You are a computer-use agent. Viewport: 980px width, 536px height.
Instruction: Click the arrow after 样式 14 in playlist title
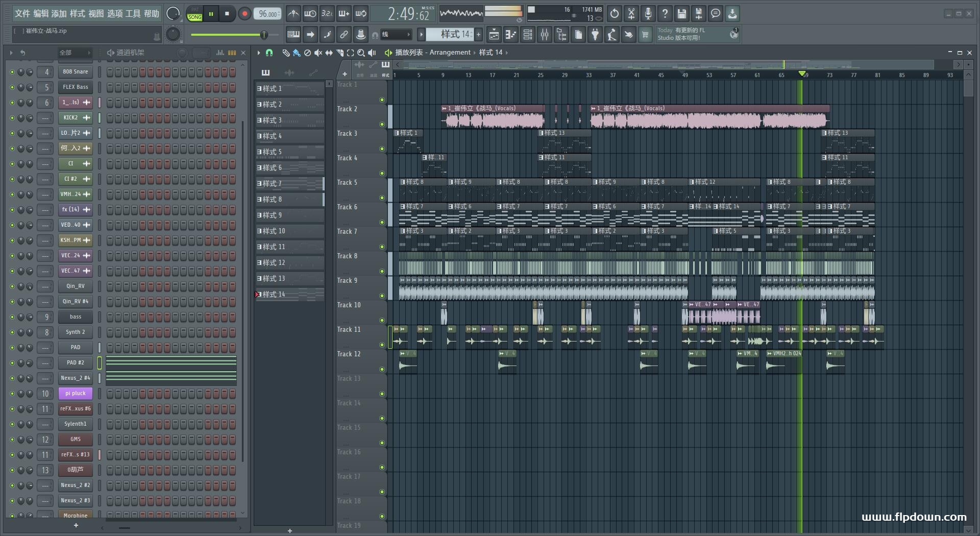[x=507, y=53]
